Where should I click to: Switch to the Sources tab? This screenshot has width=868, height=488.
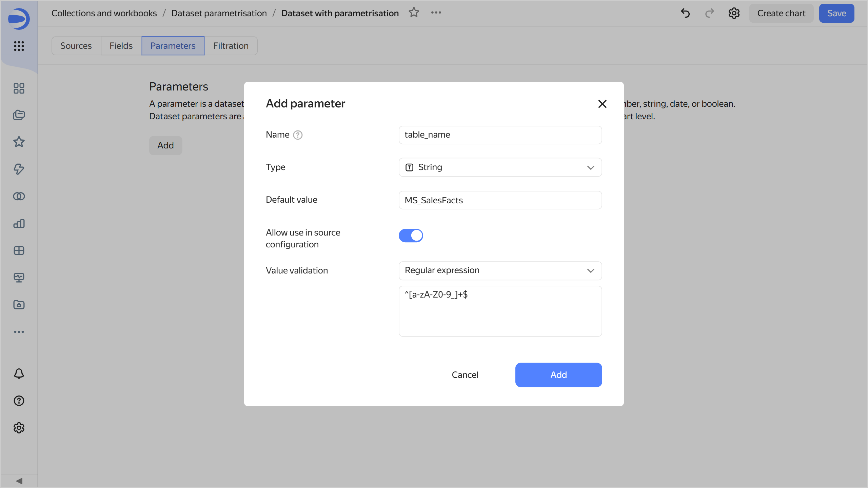click(76, 46)
